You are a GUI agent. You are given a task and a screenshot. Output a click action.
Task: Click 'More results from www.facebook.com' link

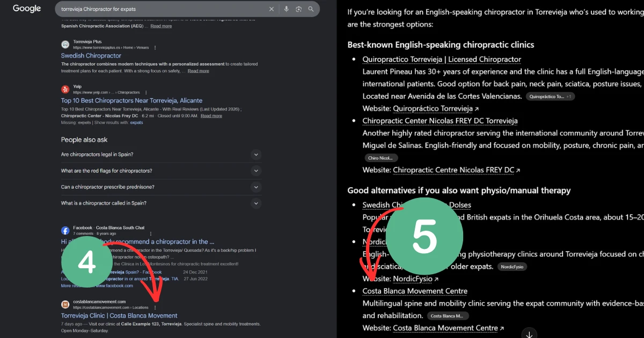pyautogui.click(x=97, y=286)
